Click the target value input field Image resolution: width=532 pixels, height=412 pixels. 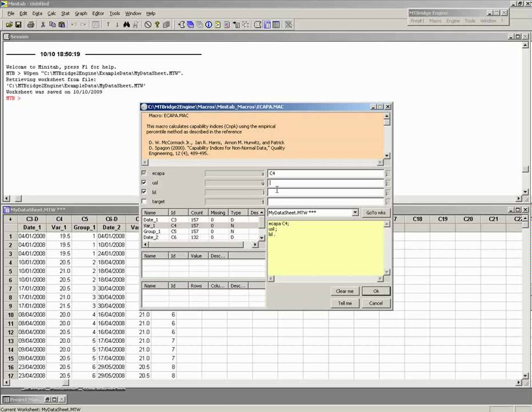point(325,201)
